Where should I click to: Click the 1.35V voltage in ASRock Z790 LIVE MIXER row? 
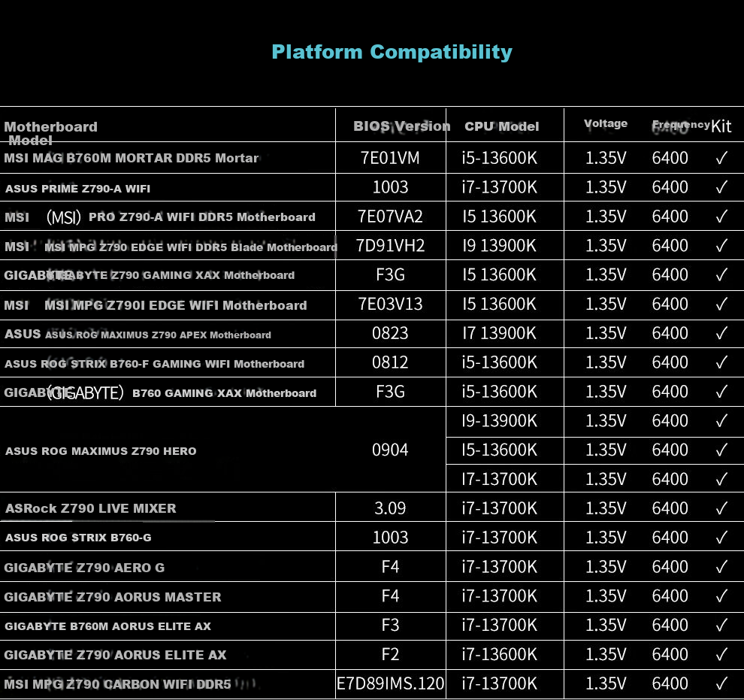point(606,509)
